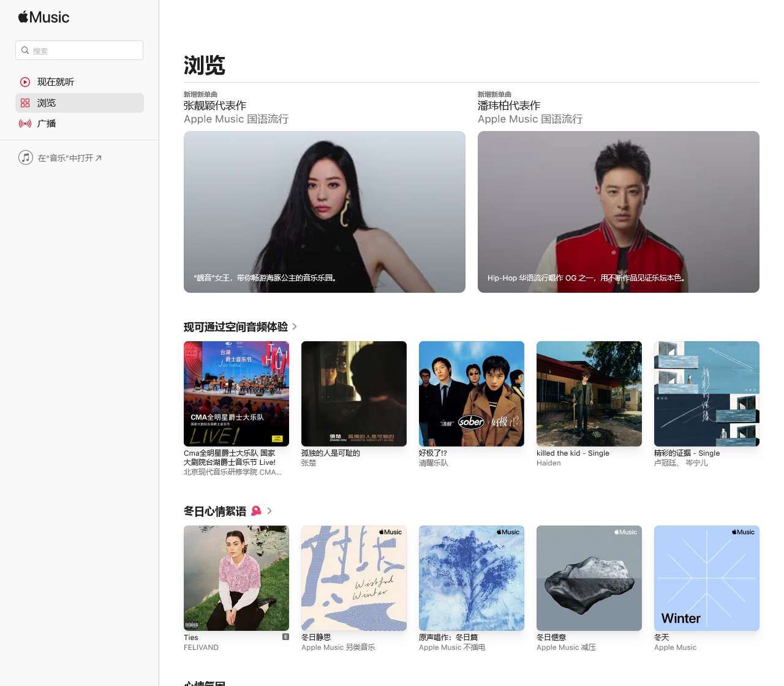
Task: Open 现在就听 in sidebar
Action: [80, 82]
